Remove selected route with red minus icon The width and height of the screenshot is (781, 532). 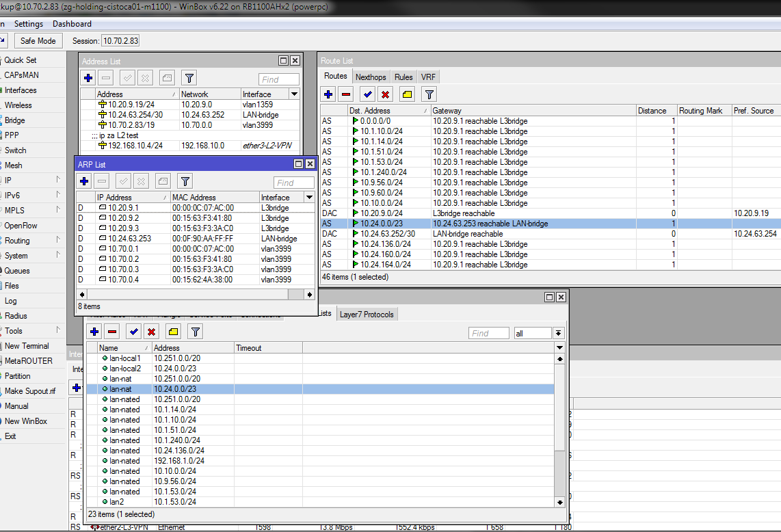click(346, 94)
